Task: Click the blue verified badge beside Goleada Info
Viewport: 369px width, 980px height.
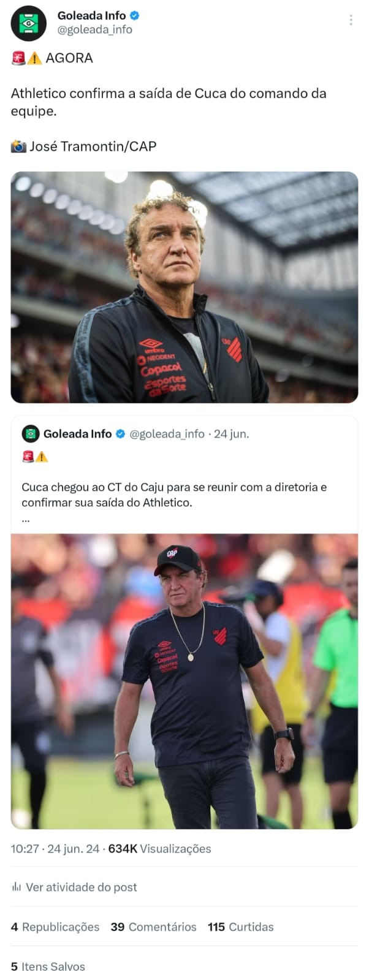Action: (134, 15)
